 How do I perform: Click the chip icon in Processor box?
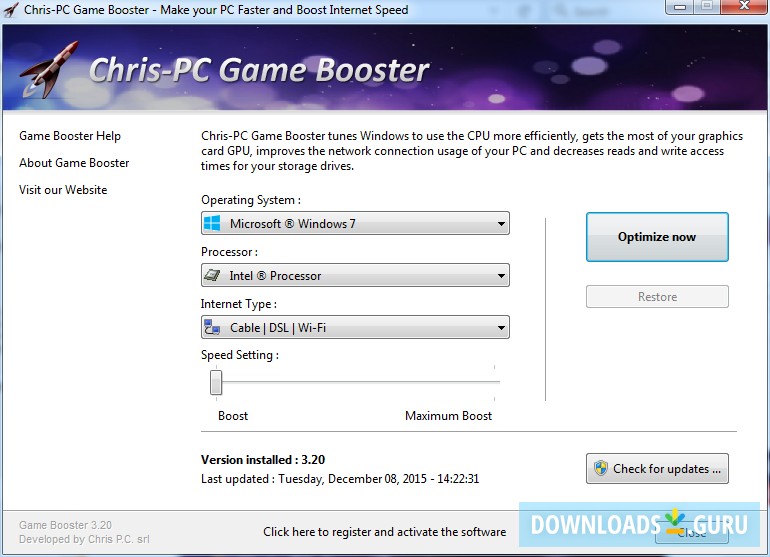[x=212, y=275]
